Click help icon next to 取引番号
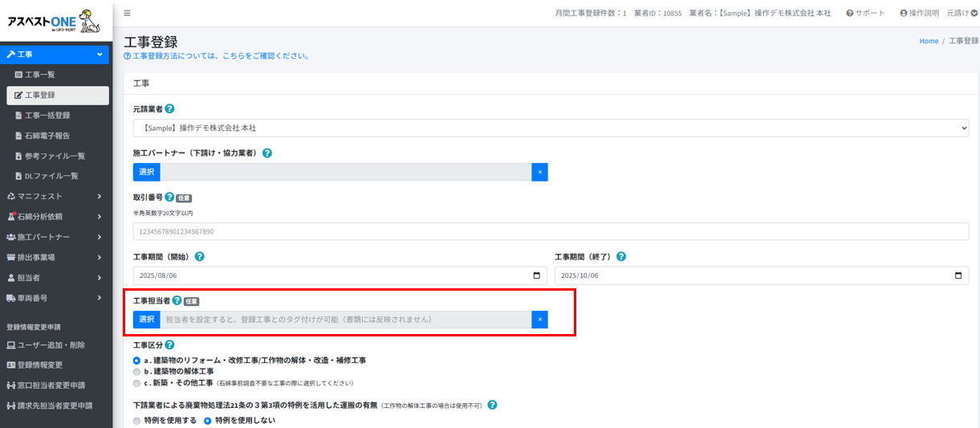980x428 pixels. (169, 197)
